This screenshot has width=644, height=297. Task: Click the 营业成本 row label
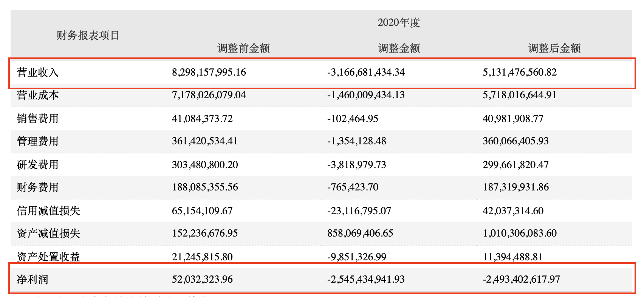pyautogui.click(x=38, y=95)
